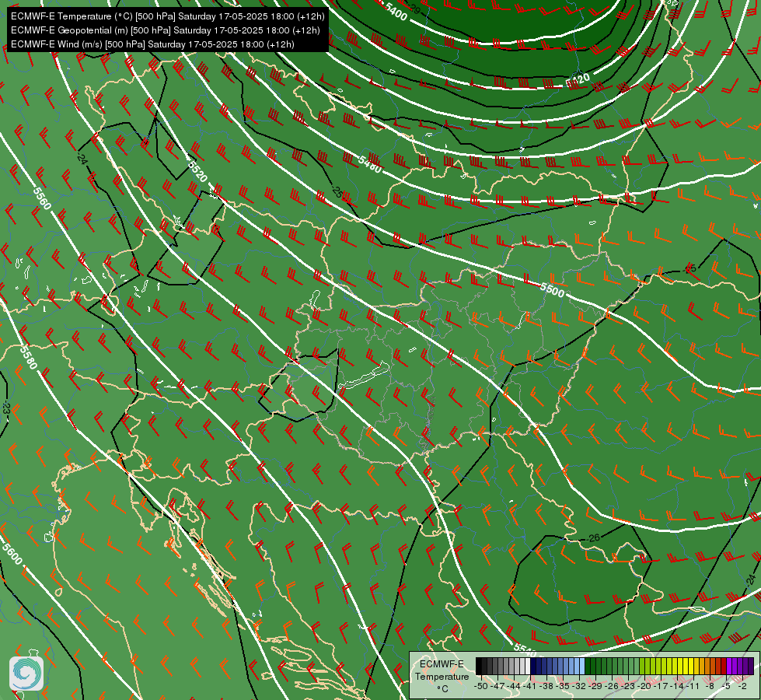761x700 pixels.
Task: Click the 5600 geopotential contour label
Action: point(12,554)
